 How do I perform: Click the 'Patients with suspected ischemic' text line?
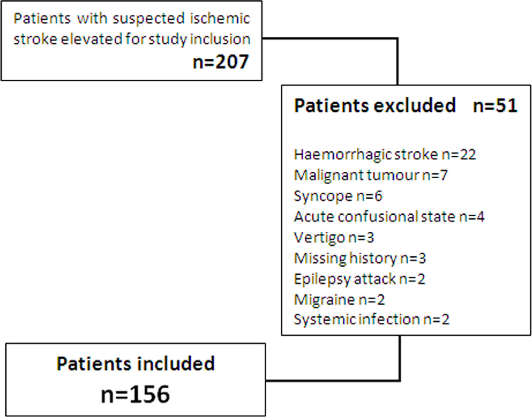click(132, 19)
